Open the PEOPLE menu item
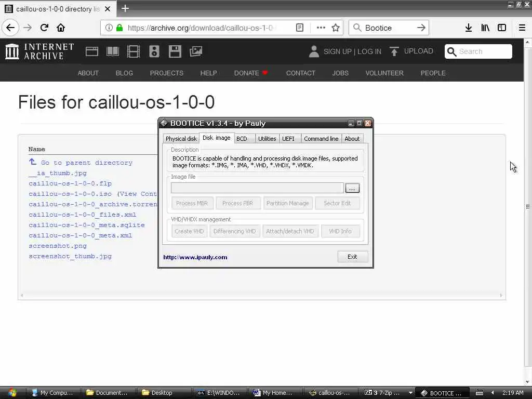Screen dimensions: 532x399 433,73
